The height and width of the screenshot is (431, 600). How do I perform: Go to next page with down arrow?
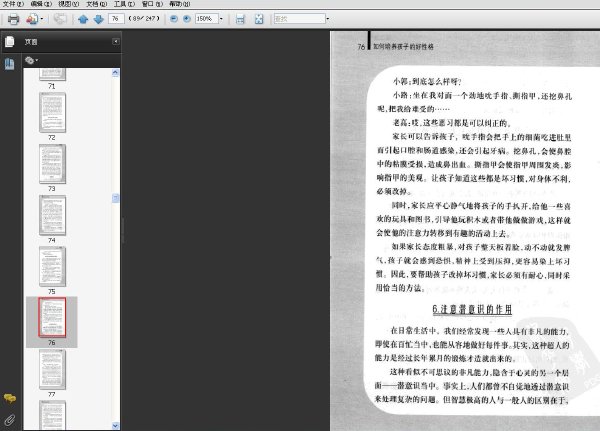pos(99,19)
